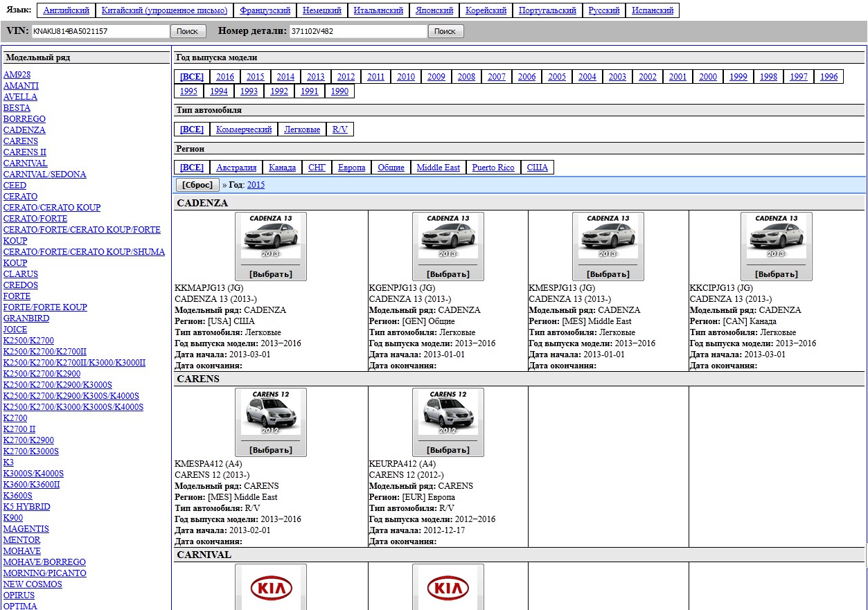Filter vehicle type by Коммерческий

244,129
